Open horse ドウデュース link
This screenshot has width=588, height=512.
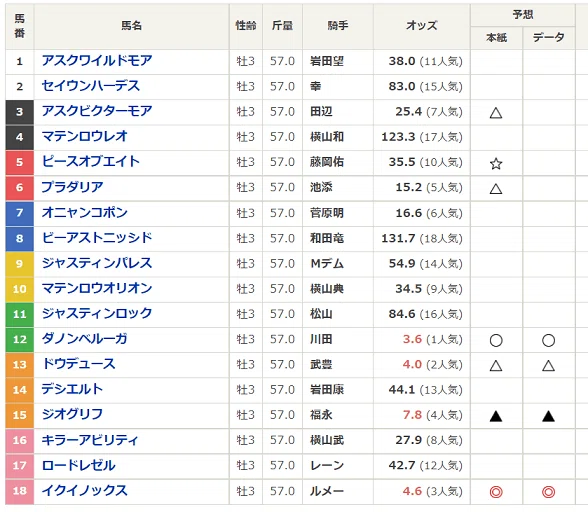pyautogui.click(x=78, y=364)
